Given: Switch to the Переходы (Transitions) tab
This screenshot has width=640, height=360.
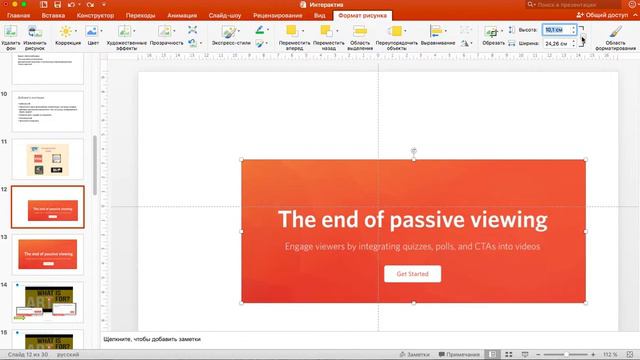Looking at the screenshot, I should click(x=140, y=16).
